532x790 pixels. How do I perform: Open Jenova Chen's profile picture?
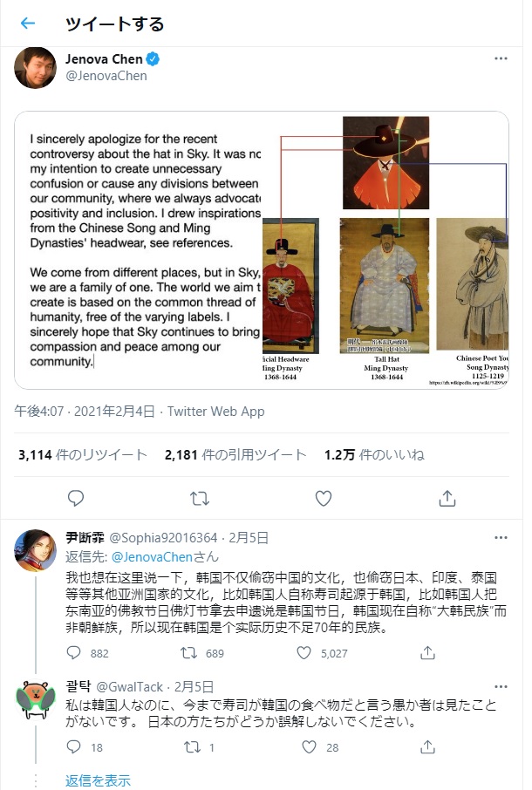[x=35, y=67]
